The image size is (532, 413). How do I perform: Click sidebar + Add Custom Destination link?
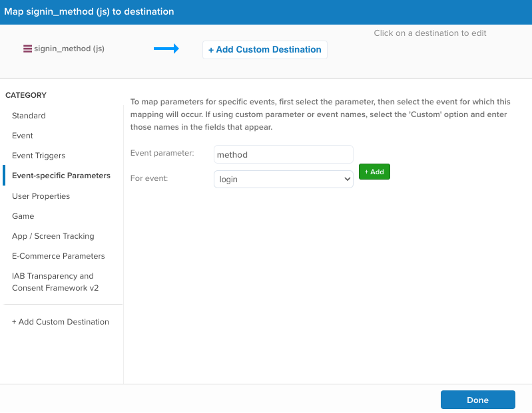click(61, 322)
